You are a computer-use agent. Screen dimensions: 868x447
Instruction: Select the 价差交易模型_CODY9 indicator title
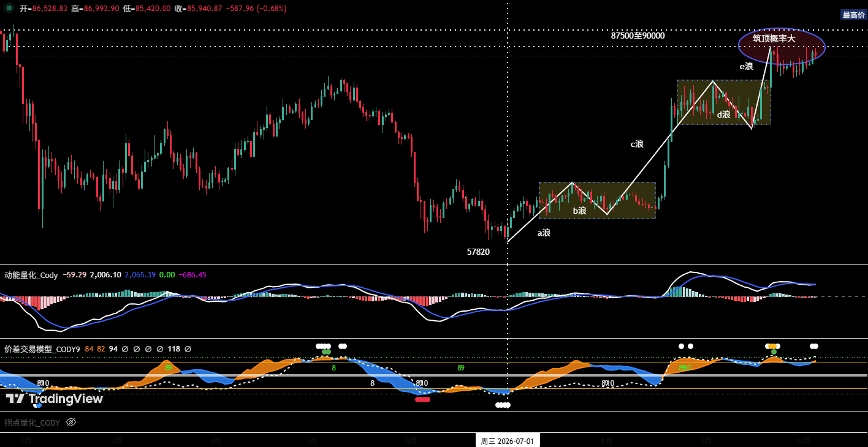click(x=42, y=349)
